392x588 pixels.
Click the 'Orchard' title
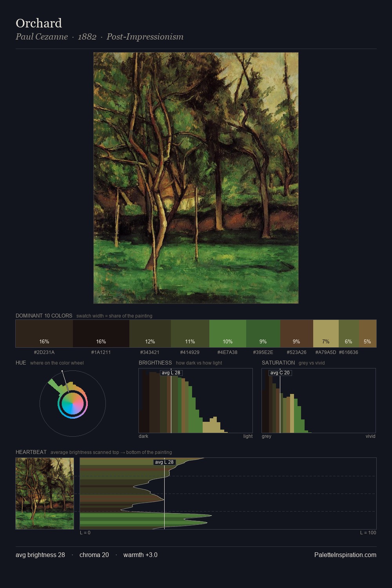coord(39,23)
